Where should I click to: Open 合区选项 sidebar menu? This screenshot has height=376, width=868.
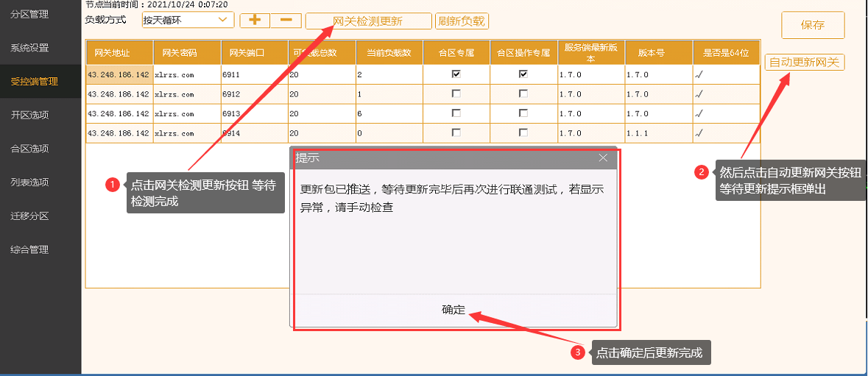pos(29,149)
